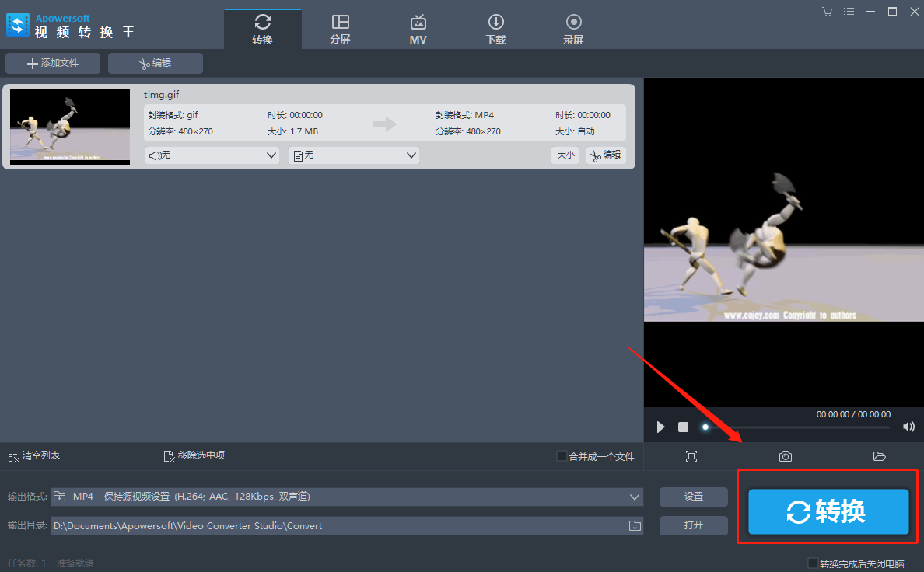
Task: Expand the subtitle dropdown
Action: coord(354,155)
